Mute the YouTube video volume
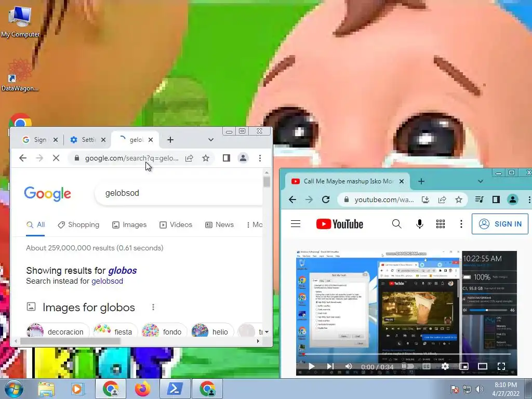 click(349, 366)
